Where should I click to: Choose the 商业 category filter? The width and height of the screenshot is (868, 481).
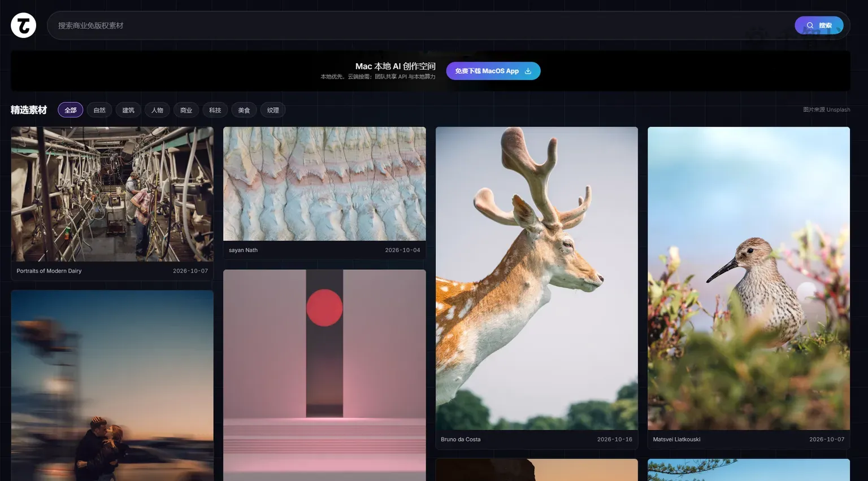pos(186,110)
